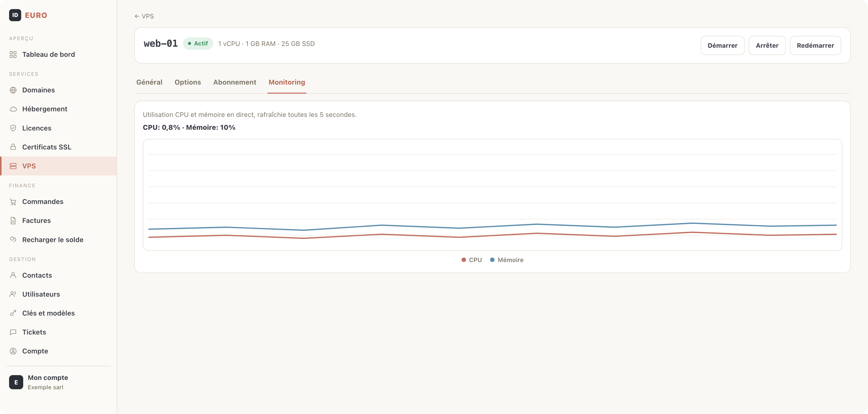The height and width of the screenshot is (414, 868).
Task: Click Exemple sarl account name
Action: click(45, 387)
